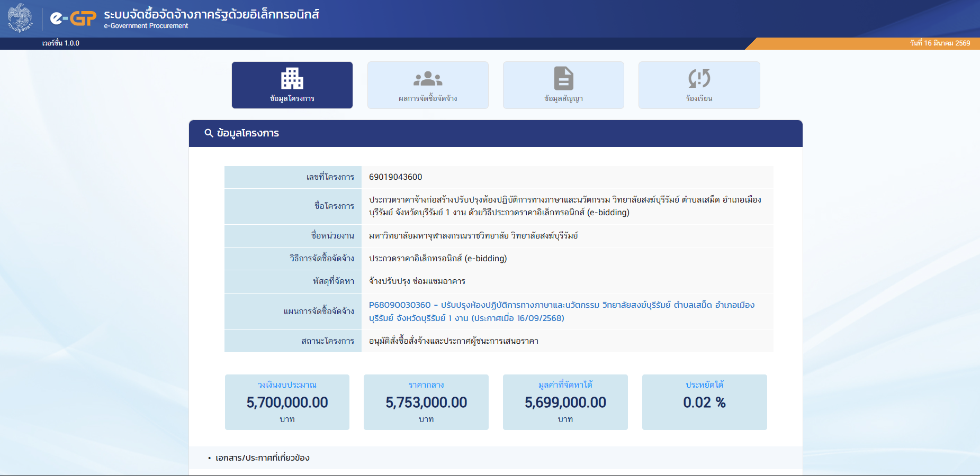Click the project name text in ชื่อโครงการ row
The width and height of the screenshot is (980, 476).
(564, 206)
